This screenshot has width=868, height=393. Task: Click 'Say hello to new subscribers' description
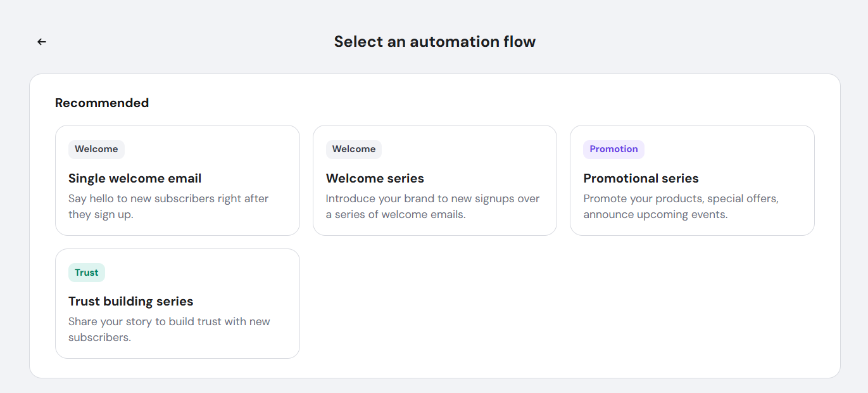point(168,198)
